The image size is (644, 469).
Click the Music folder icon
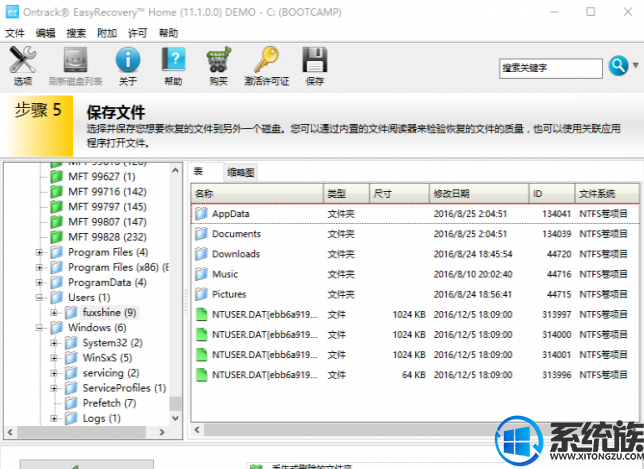tap(201, 274)
